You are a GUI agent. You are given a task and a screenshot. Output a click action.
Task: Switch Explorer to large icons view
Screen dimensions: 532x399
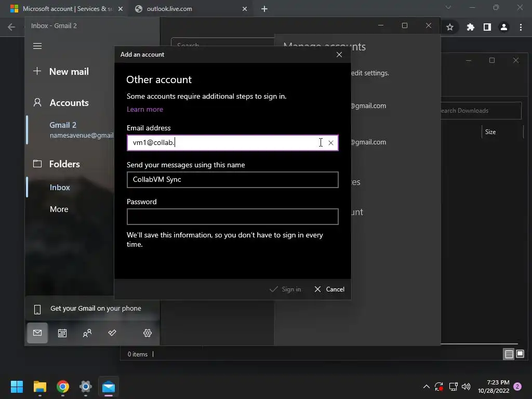(520, 354)
